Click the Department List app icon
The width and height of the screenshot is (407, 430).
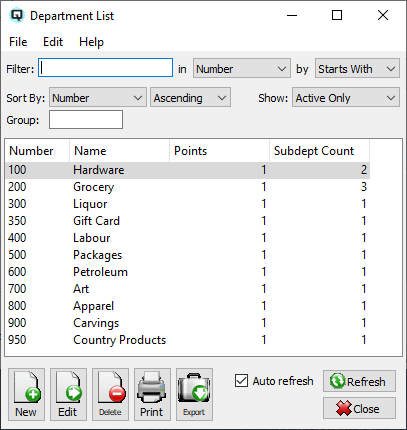click(17, 15)
